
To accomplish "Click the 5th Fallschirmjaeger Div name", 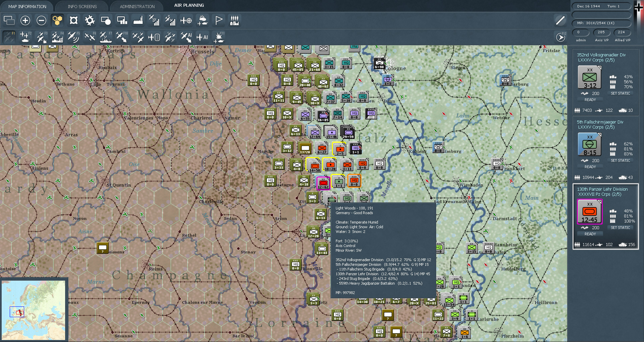I will point(600,122).
